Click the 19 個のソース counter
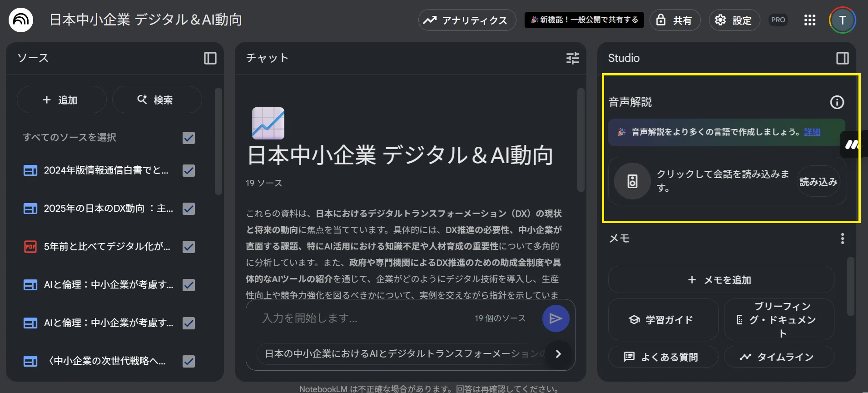Image resolution: width=868 pixels, height=393 pixels. (500, 318)
